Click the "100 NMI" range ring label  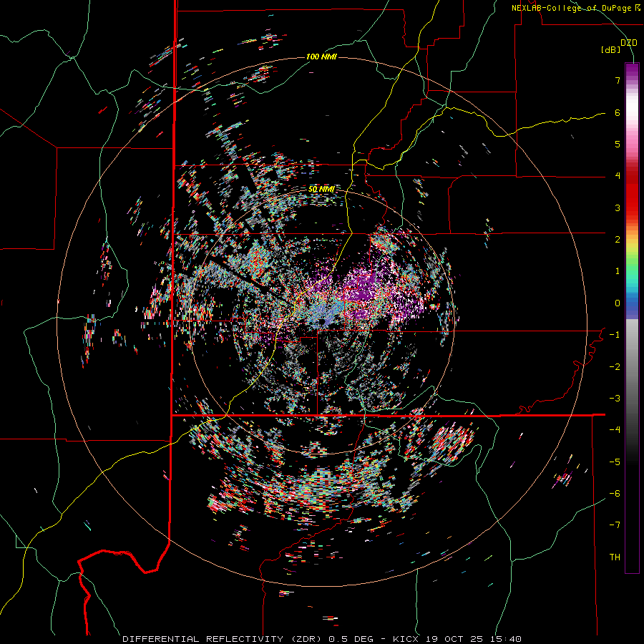pos(321,57)
